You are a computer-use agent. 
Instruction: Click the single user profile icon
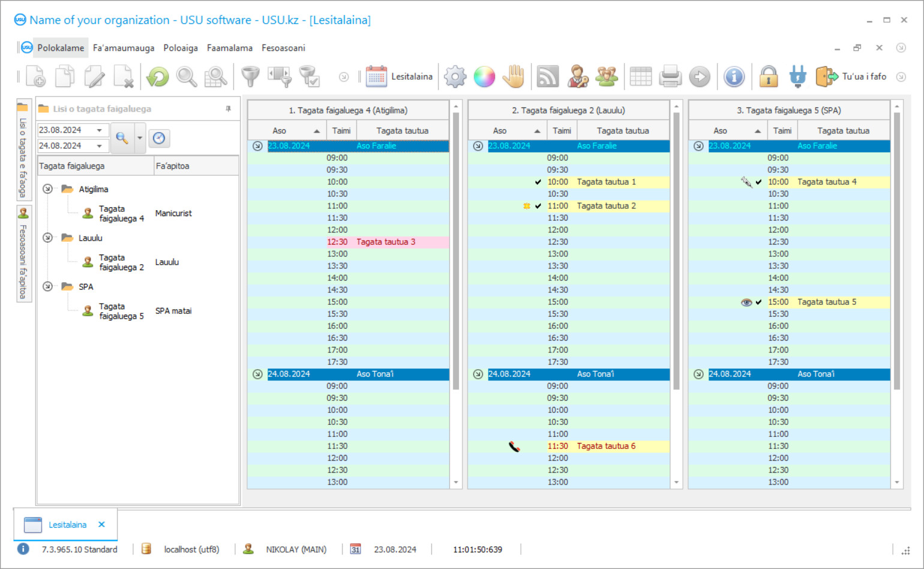tap(577, 77)
